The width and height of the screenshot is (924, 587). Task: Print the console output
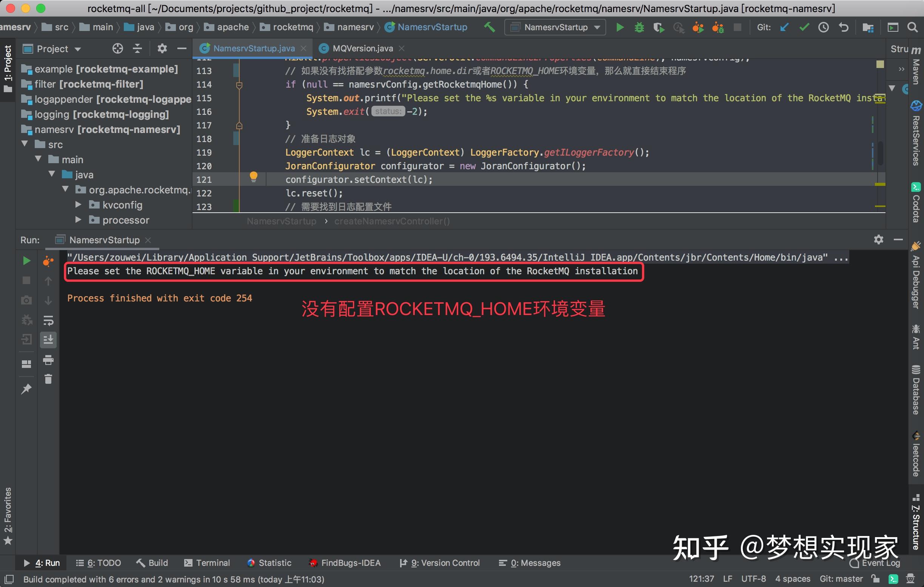(48, 360)
